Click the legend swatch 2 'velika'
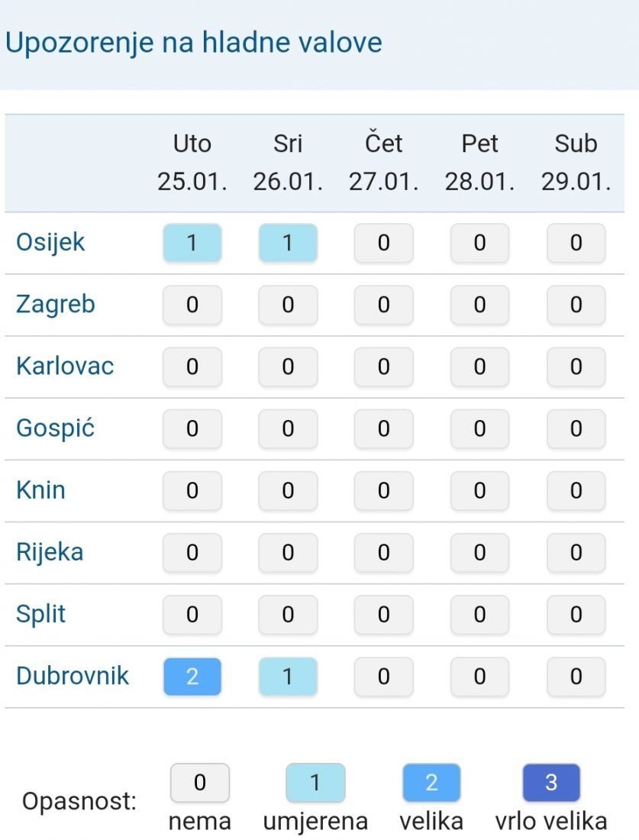This screenshot has width=639, height=840. pyautogui.click(x=431, y=783)
